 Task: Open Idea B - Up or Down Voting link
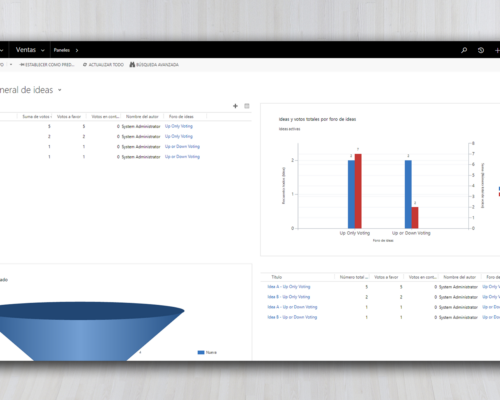[292, 317]
